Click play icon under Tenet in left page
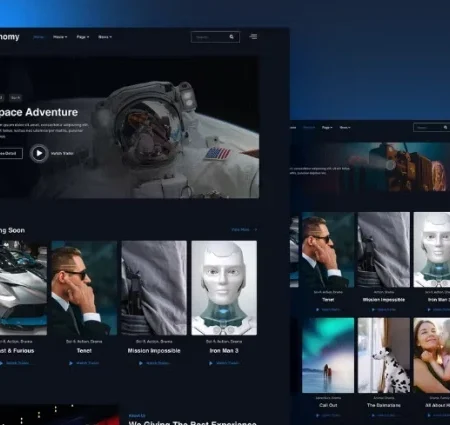450x425 pixels. [x=71, y=363]
